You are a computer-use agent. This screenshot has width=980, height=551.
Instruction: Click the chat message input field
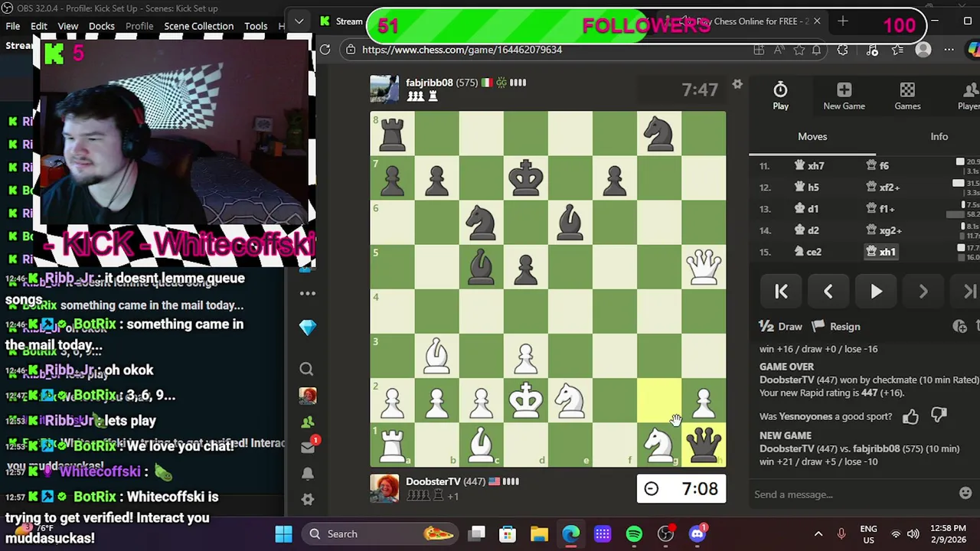coord(854,494)
